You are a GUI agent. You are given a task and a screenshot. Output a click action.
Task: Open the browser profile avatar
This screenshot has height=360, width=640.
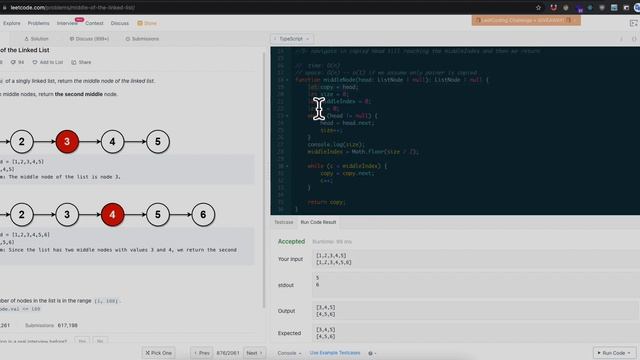(637, 7)
